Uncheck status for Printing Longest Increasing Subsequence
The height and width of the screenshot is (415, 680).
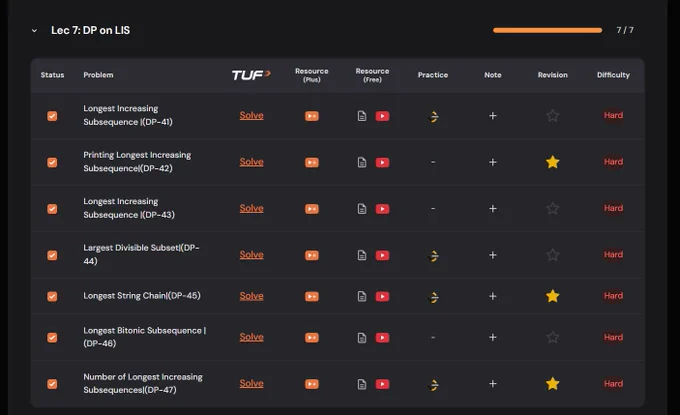[x=52, y=163]
